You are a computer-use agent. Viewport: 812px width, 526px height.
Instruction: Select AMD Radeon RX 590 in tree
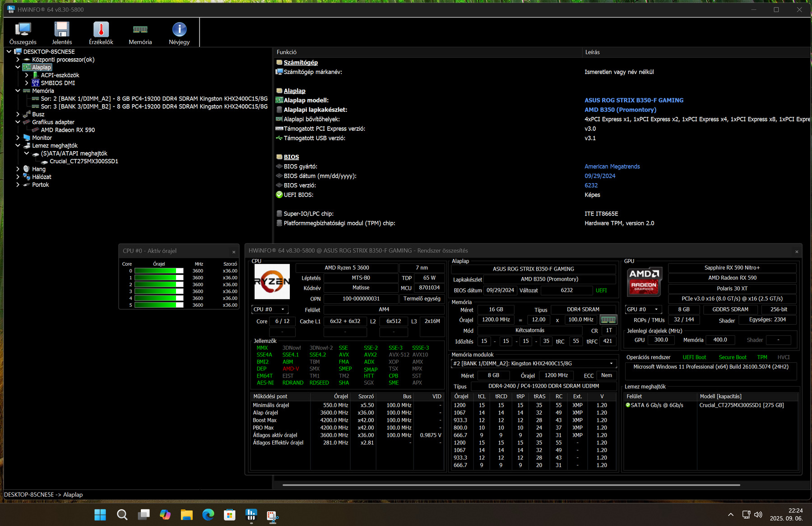click(x=68, y=130)
